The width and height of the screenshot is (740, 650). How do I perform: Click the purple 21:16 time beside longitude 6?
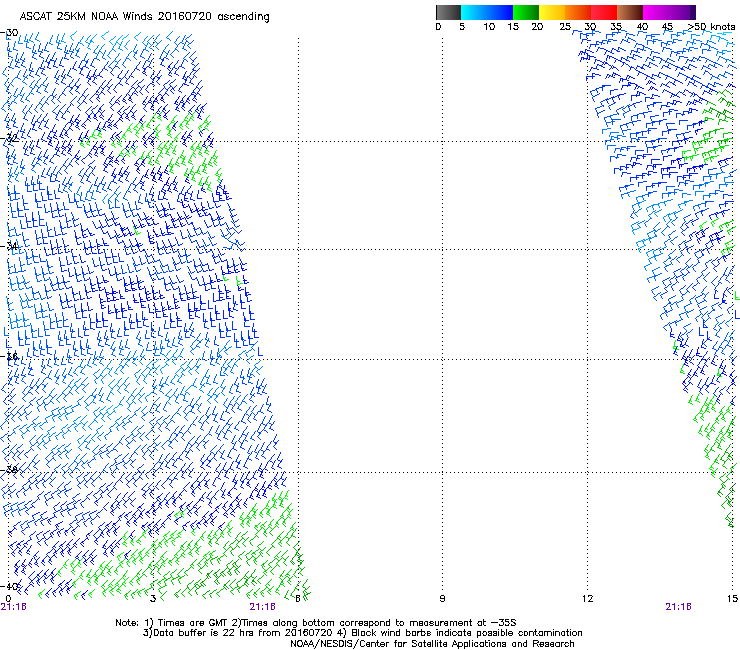262,607
